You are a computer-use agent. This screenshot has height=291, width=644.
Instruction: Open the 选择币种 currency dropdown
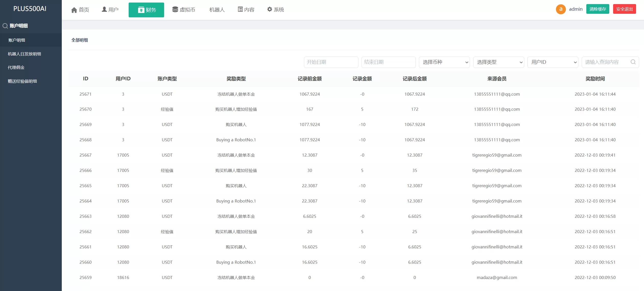tap(444, 62)
